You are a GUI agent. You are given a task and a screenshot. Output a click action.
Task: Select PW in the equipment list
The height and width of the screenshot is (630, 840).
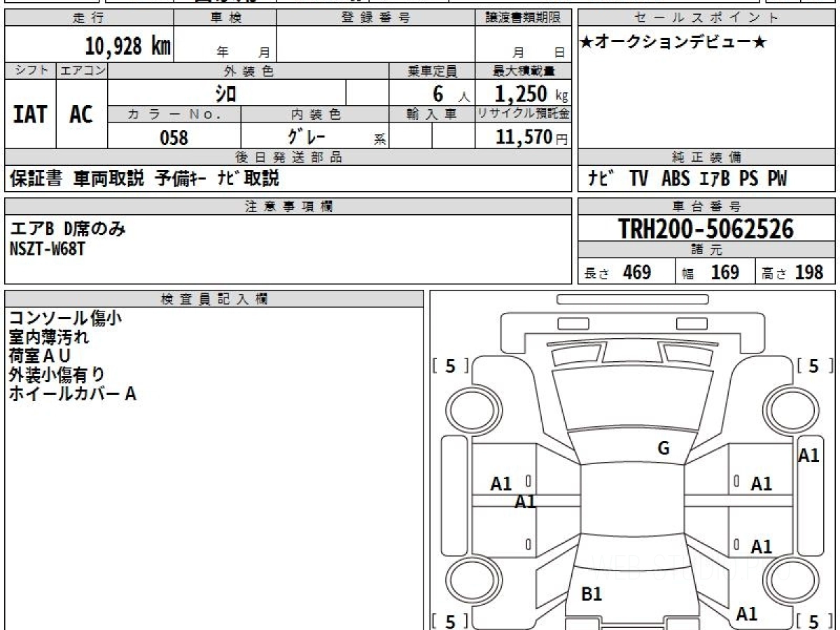coord(777,179)
